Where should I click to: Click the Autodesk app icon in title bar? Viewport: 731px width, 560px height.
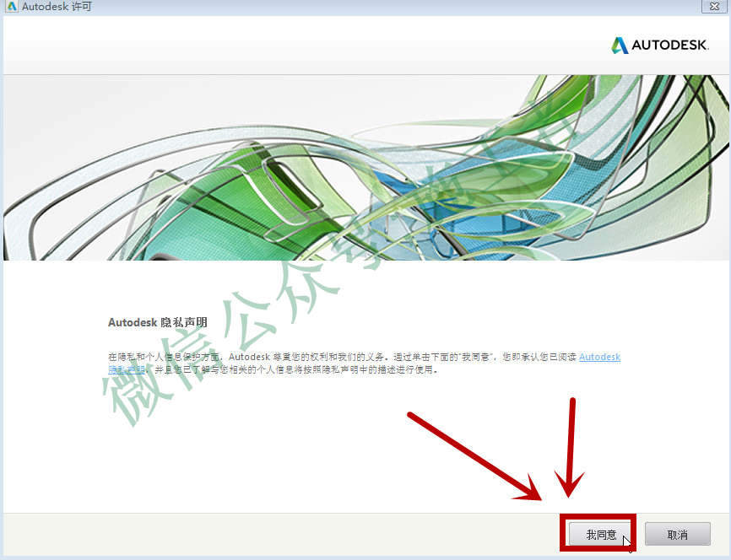click(11, 7)
